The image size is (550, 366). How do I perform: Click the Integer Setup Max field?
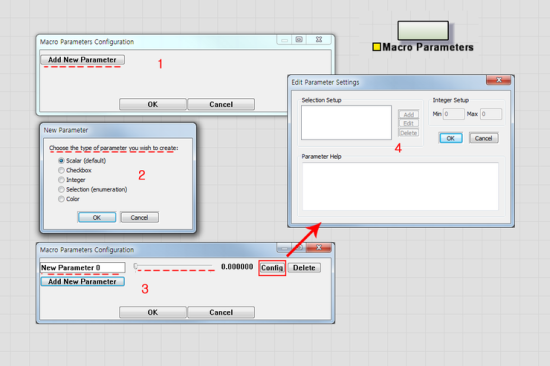pyautogui.click(x=491, y=114)
